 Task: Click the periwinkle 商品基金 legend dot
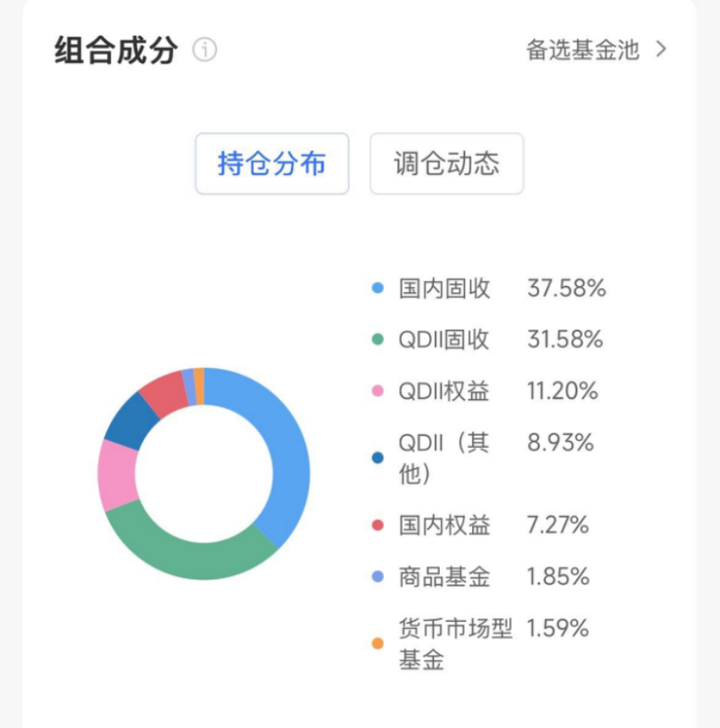(377, 577)
